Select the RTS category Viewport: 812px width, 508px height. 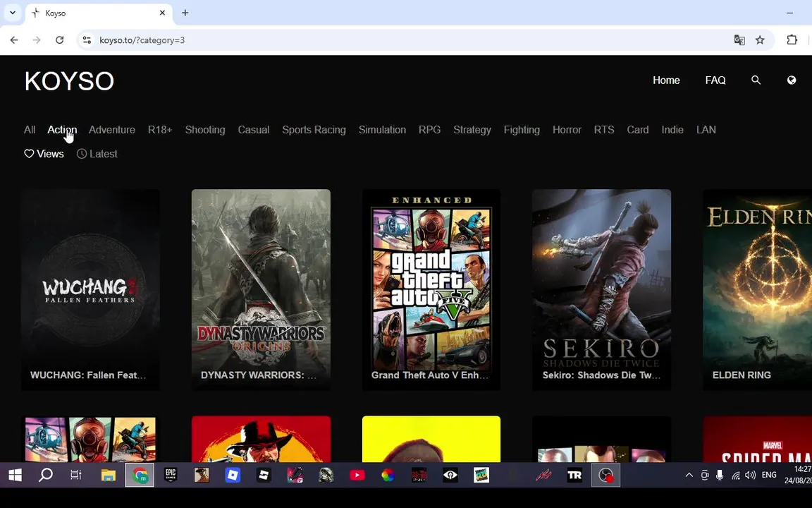[604, 130]
